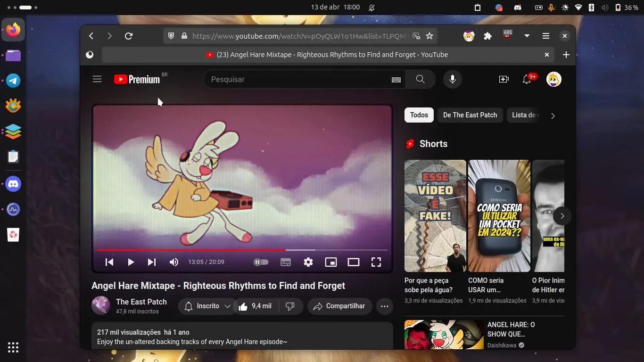Go forward in the browser

pos(109,36)
